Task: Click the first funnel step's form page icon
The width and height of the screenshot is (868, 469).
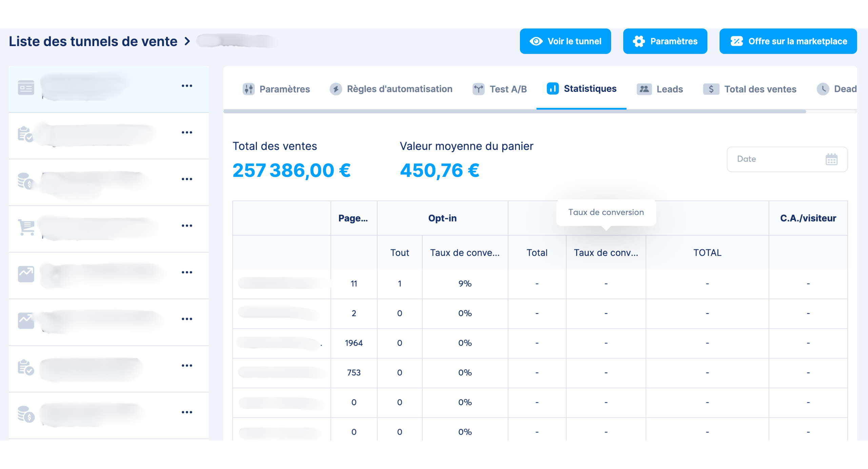Action: pos(26,88)
